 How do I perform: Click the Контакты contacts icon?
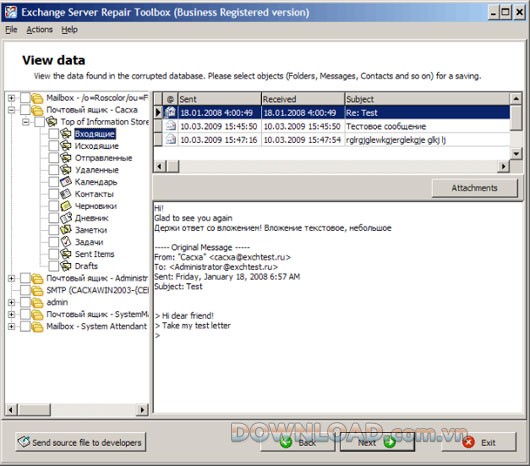click(66, 194)
